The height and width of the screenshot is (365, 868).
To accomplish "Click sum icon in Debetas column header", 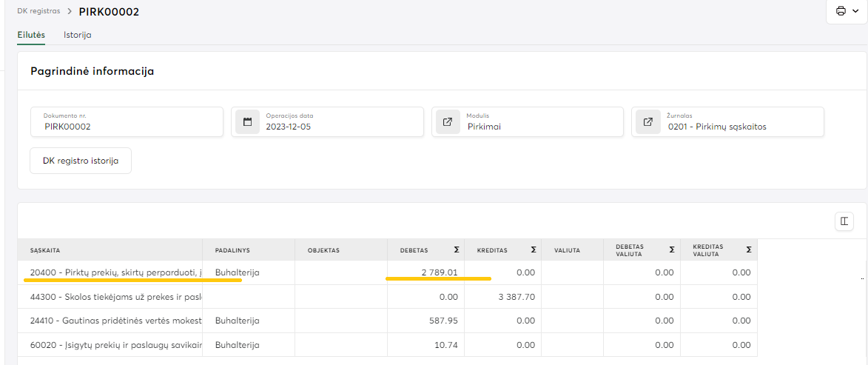I will (457, 250).
